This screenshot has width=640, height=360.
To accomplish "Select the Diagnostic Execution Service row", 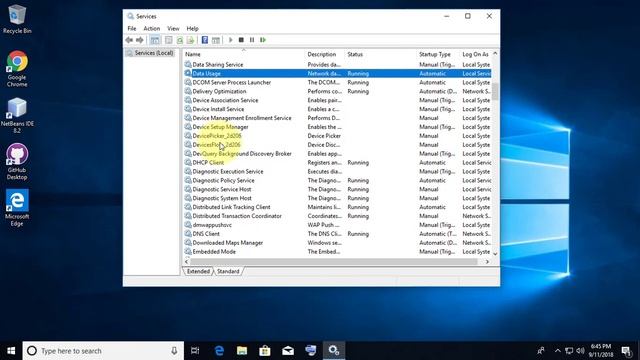I will point(337,171).
